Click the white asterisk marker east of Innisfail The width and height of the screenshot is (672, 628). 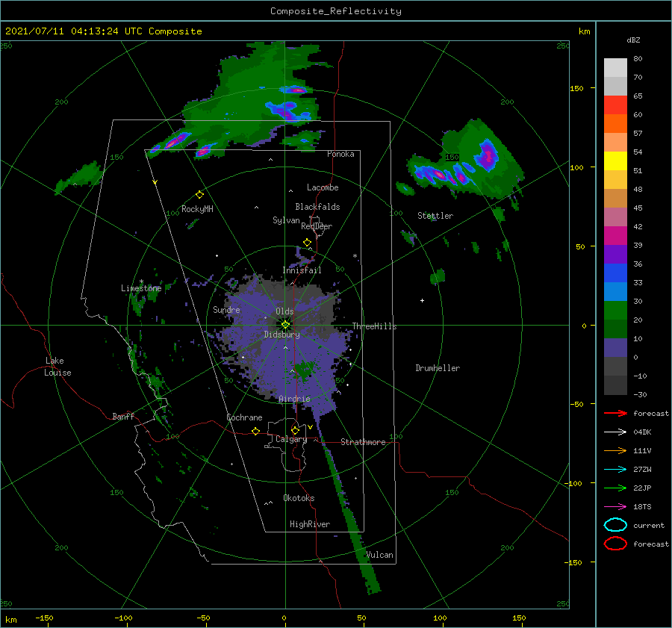click(x=355, y=256)
